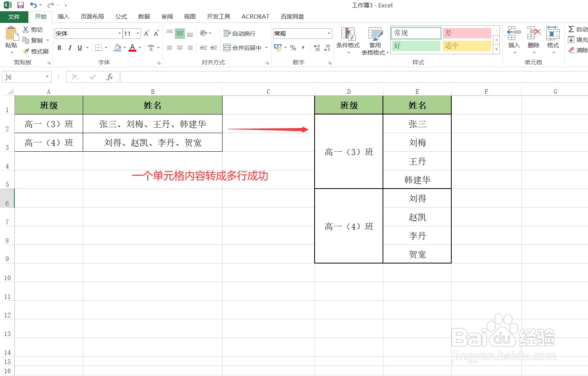Click the Save icon in quick access toolbar

tap(21, 5)
